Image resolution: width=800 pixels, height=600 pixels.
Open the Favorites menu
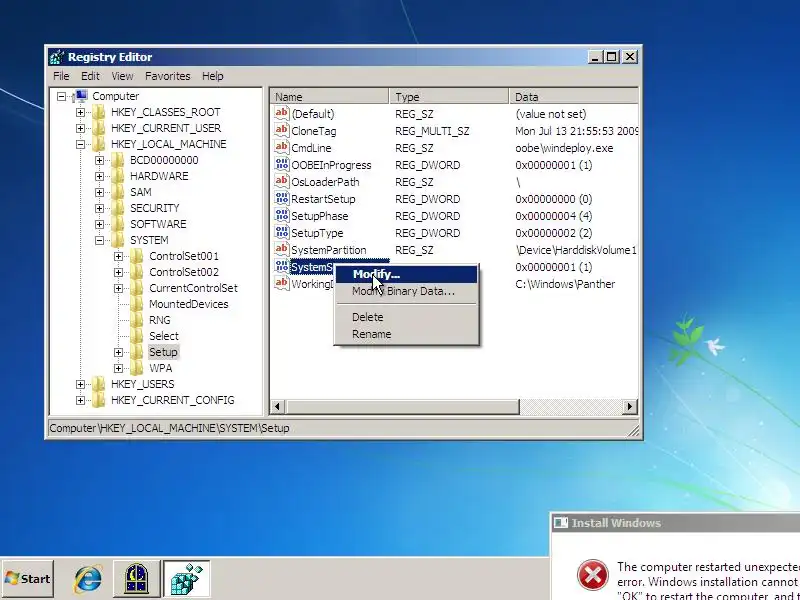pyautogui.click(x=167, y=76)
